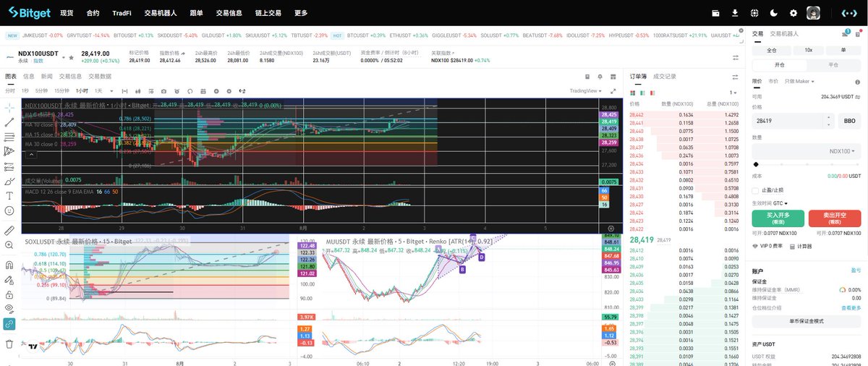Open the 更多 menu in header

[x=301, y=13]
